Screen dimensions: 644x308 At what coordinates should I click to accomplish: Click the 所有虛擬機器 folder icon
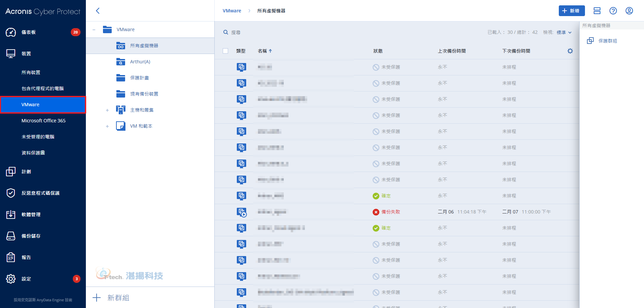pos(121,46)
